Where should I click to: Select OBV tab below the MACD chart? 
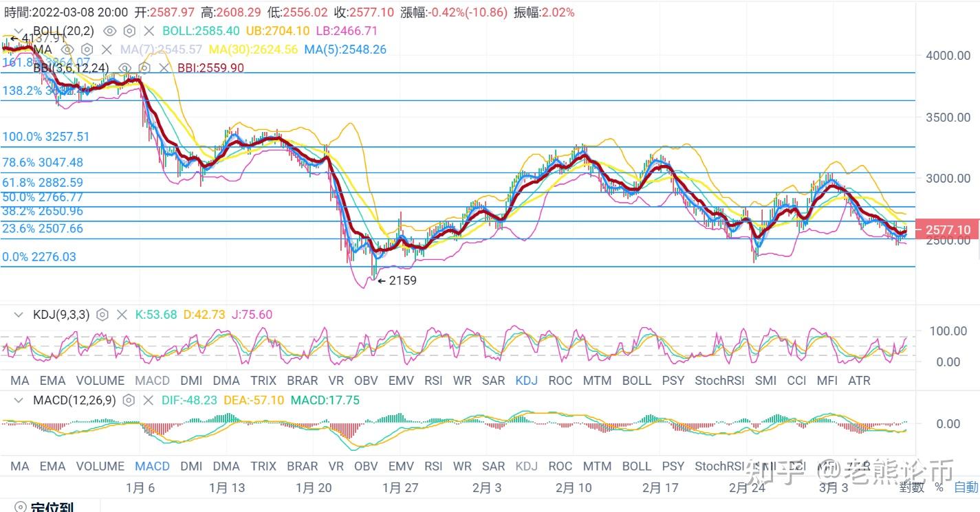coord(367,466)
